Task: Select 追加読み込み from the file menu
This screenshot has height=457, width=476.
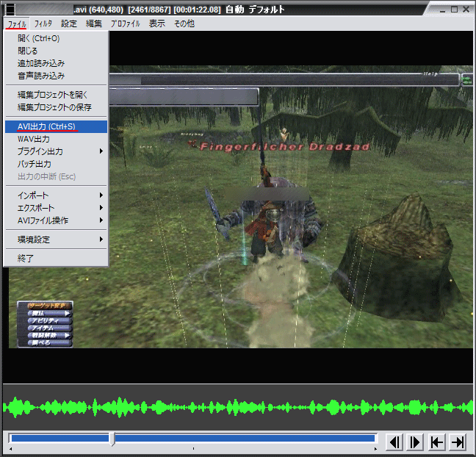Action: pos(56,63)
